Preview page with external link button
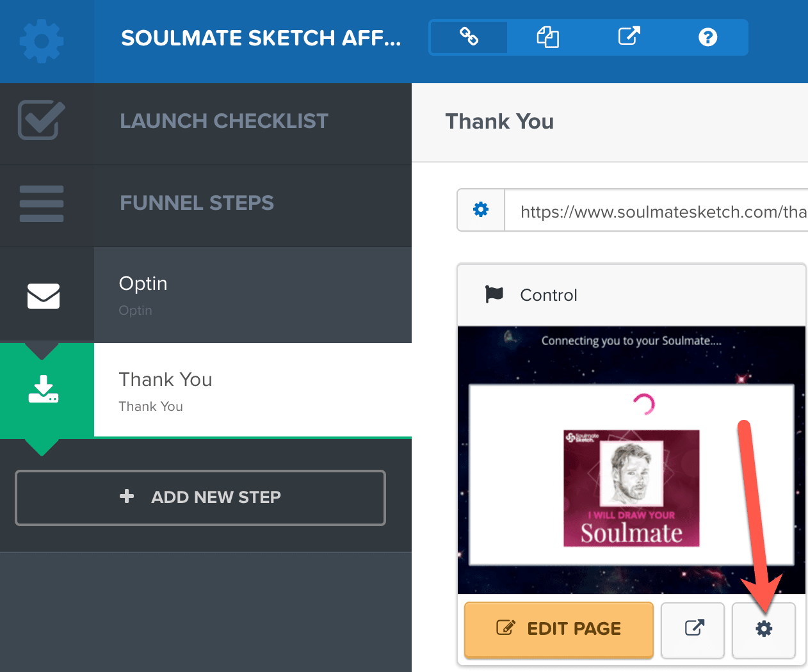This screenshot has height=672, width=808. pyautogui.click(x=693, y=629)
